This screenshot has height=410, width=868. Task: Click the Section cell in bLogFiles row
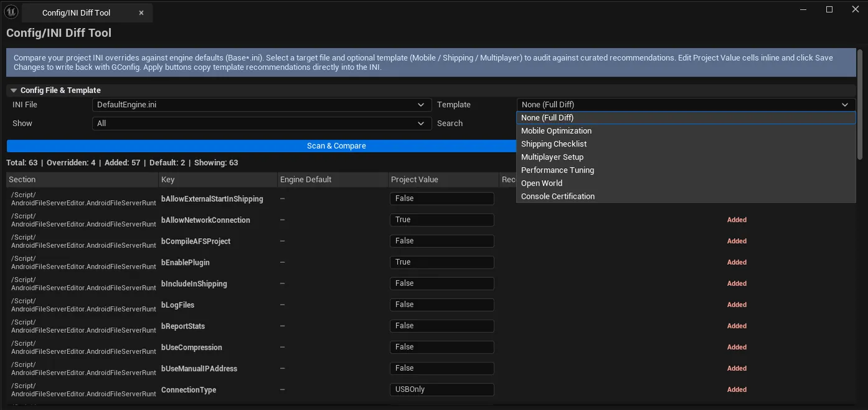pyautogui.click(x=83, y=305)
